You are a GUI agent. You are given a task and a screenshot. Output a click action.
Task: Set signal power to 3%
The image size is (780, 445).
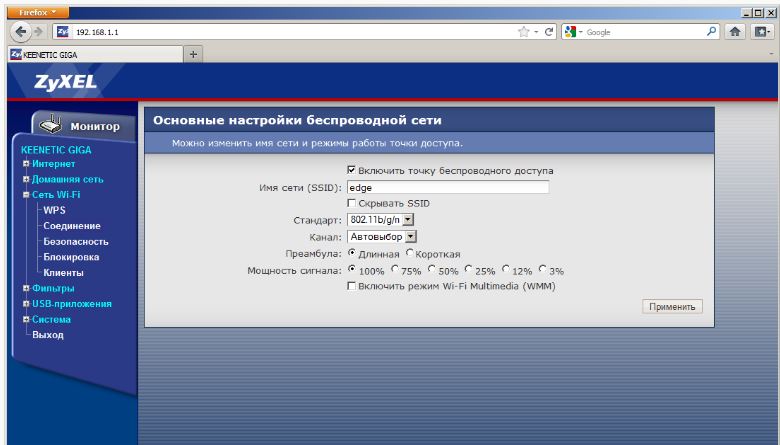542,269
